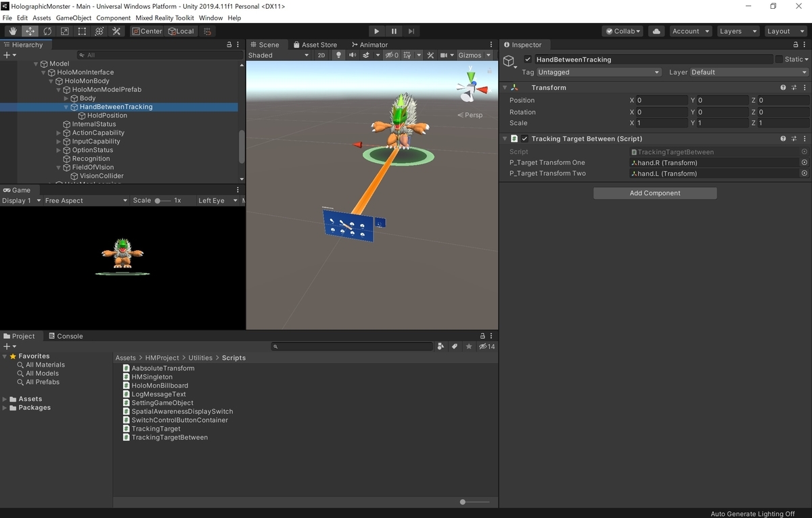The image size is (812, 518).
Task: Enable the Static checkbox
Action: pyautogui.click(x=779, y=60)
